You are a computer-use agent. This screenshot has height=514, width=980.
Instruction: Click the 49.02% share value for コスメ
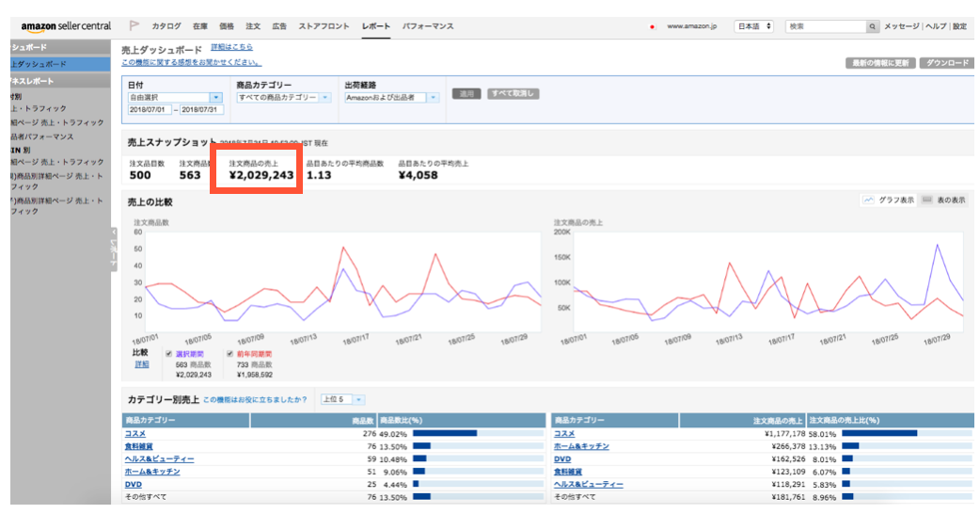[393, 434]
